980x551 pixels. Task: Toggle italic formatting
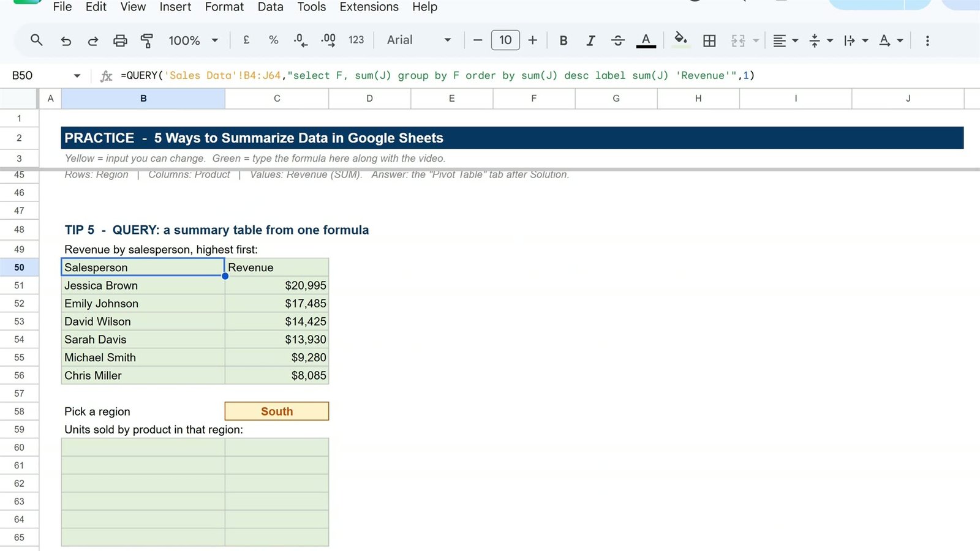tap(590, 40)
